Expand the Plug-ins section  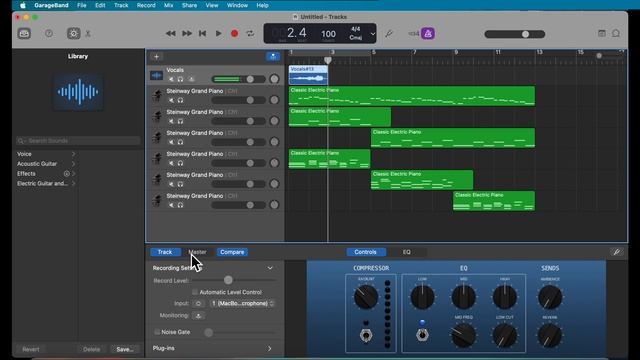(270, 349)
